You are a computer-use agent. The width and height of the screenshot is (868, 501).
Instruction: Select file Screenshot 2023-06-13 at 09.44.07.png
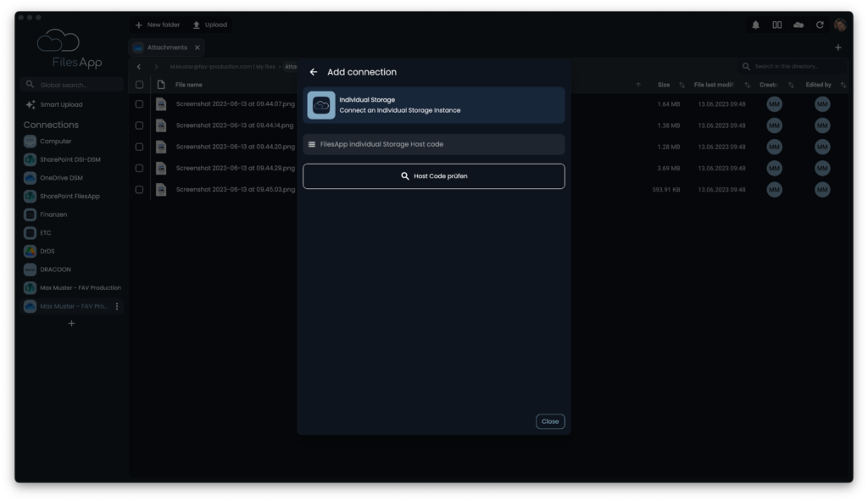click(235, 104)
